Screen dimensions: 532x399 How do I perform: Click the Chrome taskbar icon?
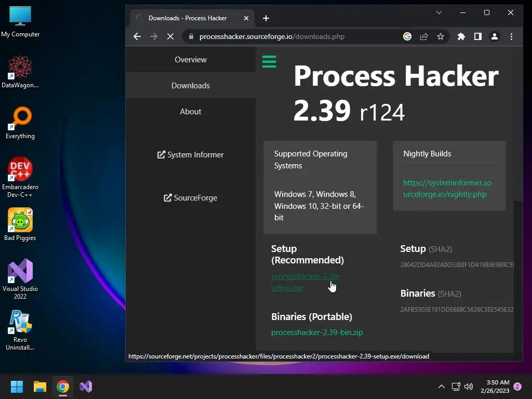click(63, 387)
